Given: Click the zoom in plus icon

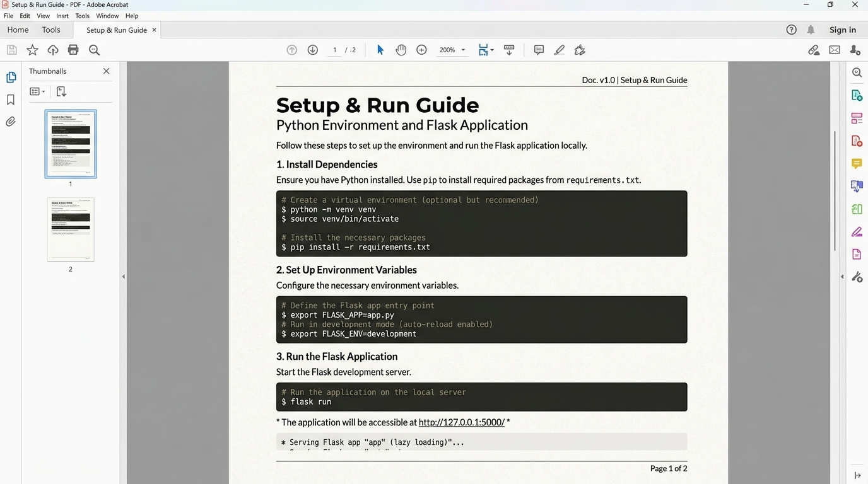Looking at the screenshot, I should tap(421, 50).
